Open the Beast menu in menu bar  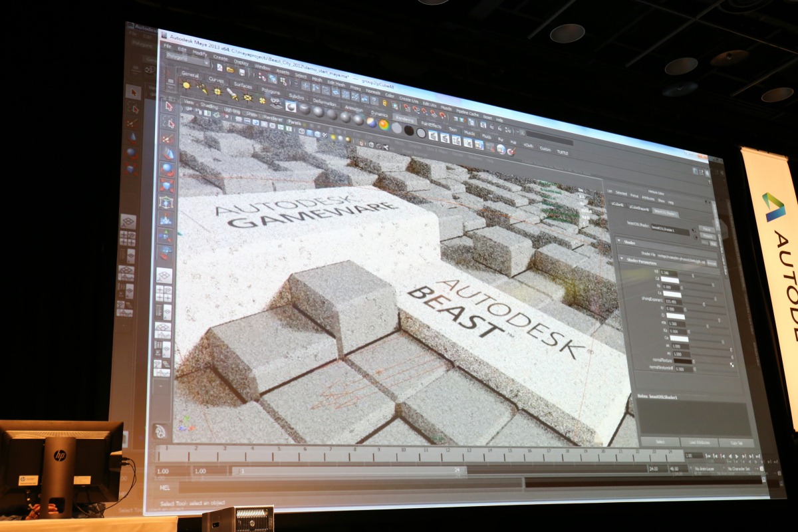click(x=487, y=117)
